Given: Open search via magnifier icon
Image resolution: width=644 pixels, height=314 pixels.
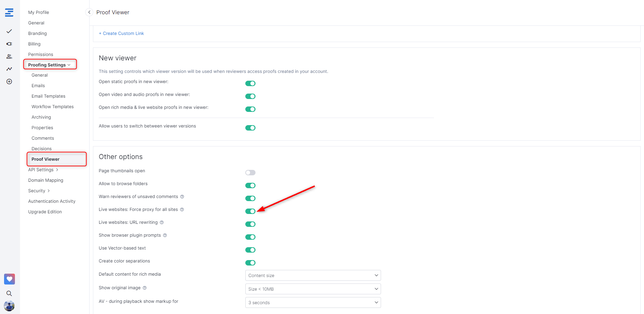Looking at the screenshot, I should [x=9, y=293].
